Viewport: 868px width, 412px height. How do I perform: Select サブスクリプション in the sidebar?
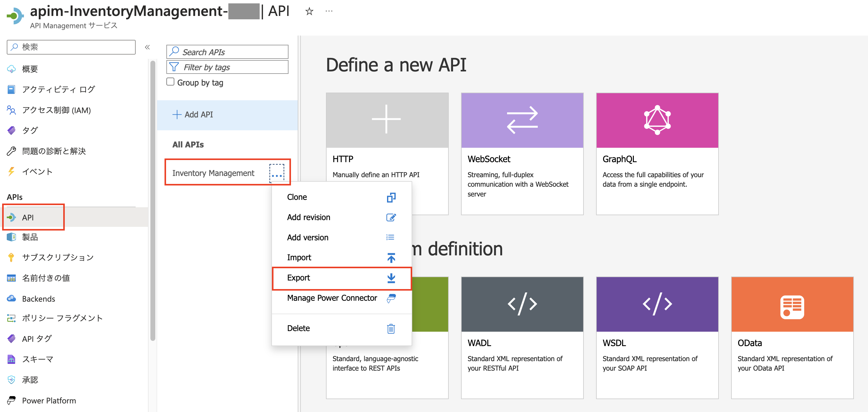[x=57, y=257]
